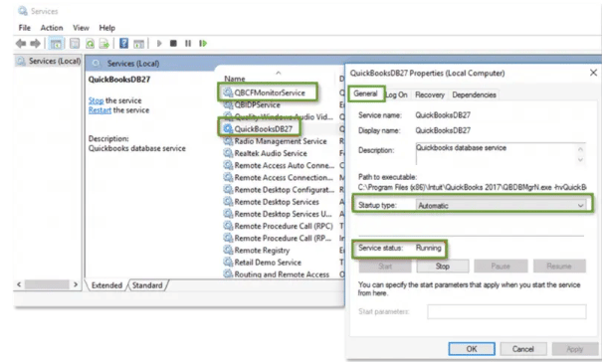Open the Action menu
The width and height of the screenshot is (604, 364).
click(52, 28)
